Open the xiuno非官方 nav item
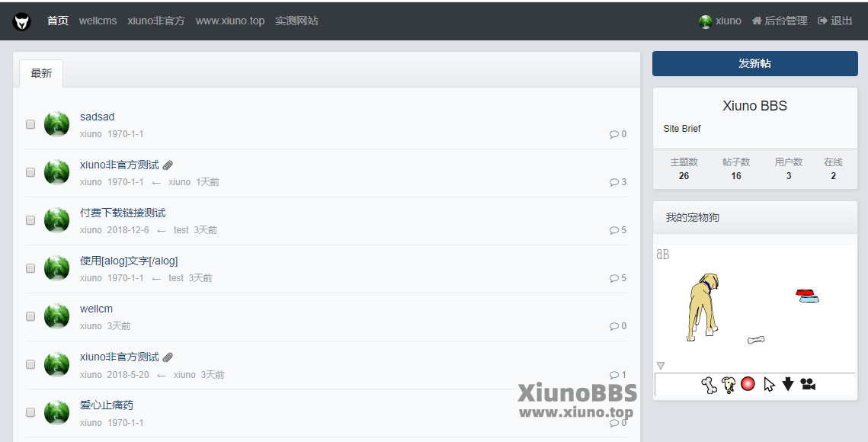Screen dimensions: 868x442 [x=156, y=21]
